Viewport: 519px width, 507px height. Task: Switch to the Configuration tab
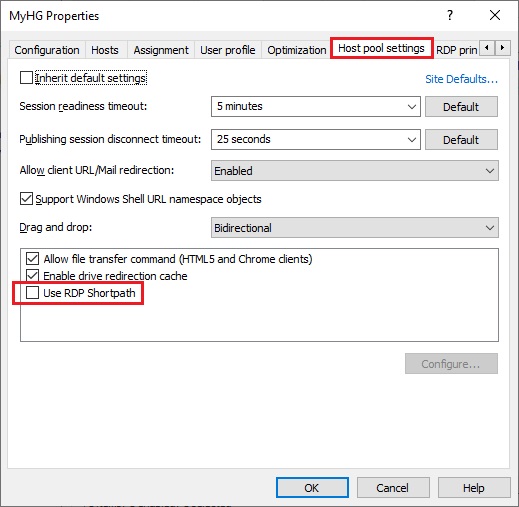[47, 50]
